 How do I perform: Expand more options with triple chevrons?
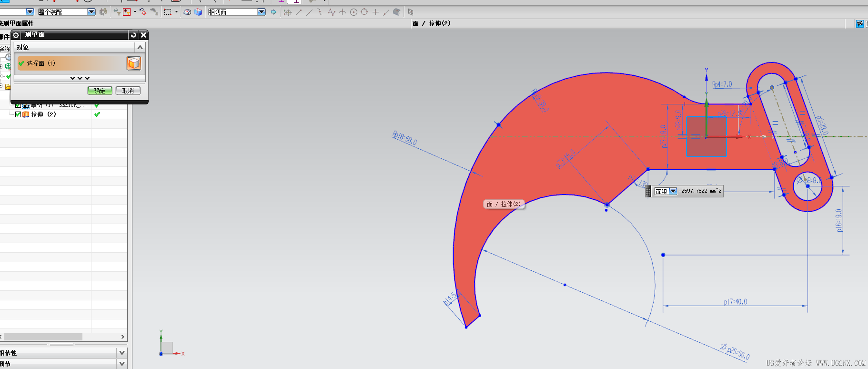[x=80, y=78]
